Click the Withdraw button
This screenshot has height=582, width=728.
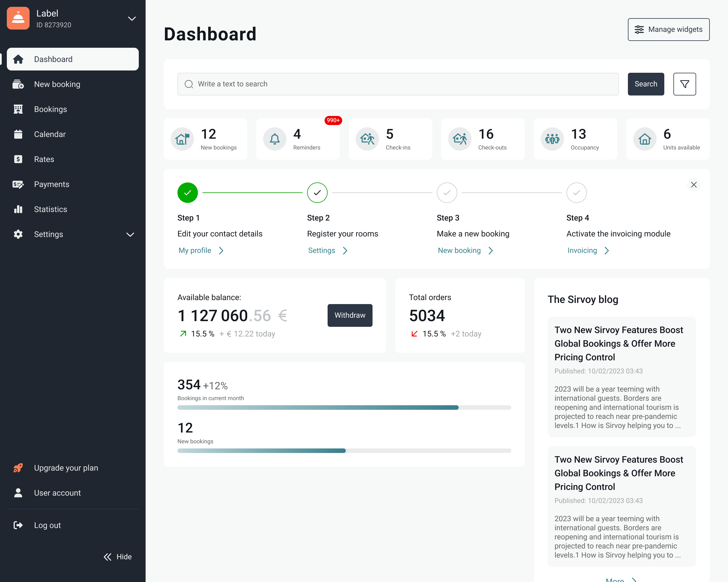tap(350, 315)
